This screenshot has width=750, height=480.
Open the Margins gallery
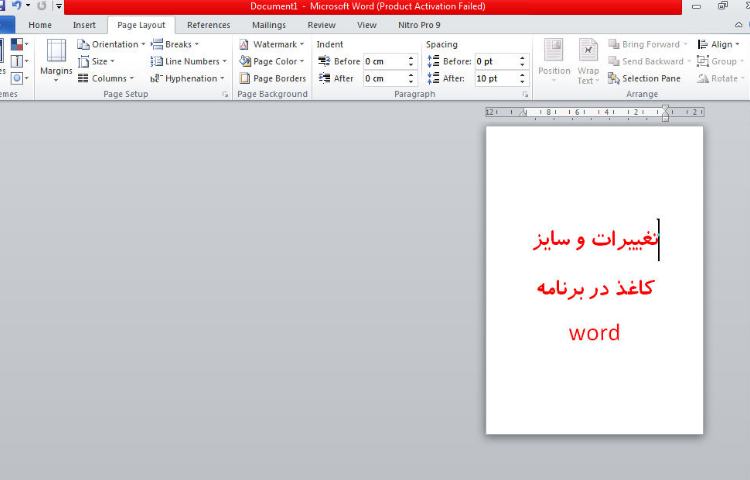coord(56,61)
